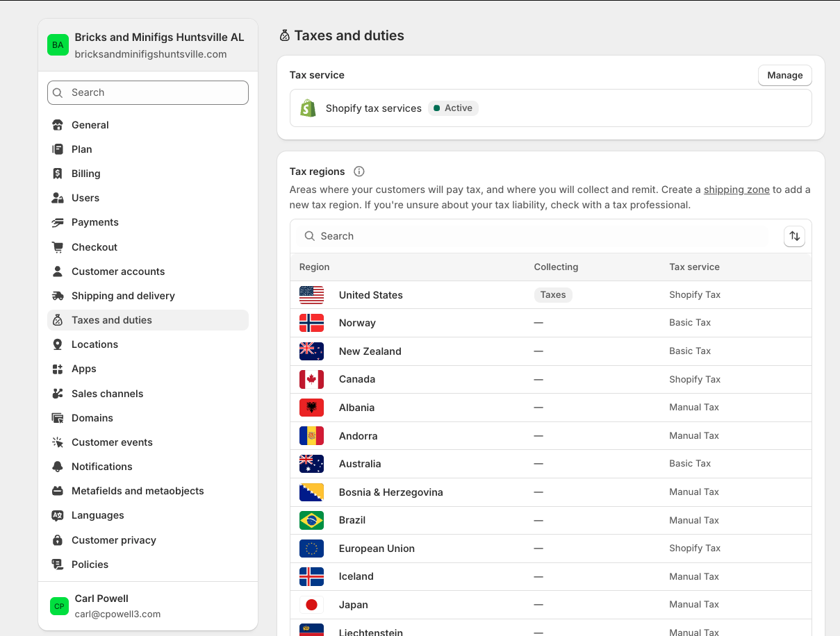Select the New Zealand region
Screen dimensions: 840x636
coord(550,351)
